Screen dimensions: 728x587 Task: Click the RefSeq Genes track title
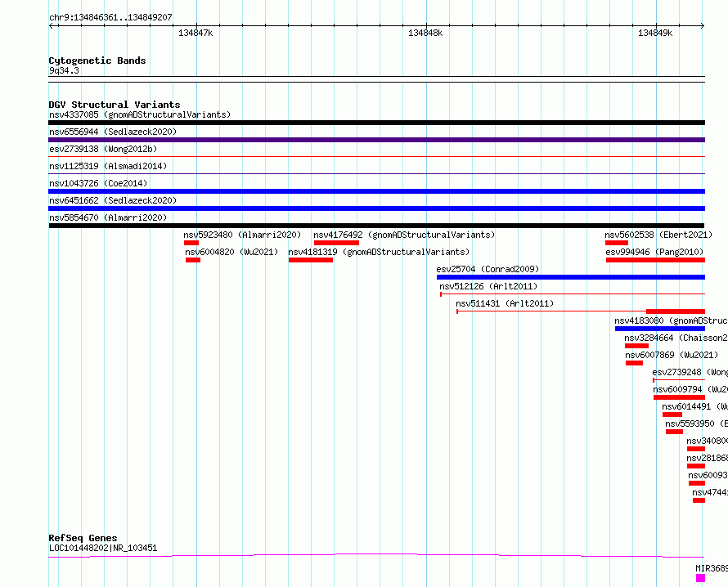[83, 538]
